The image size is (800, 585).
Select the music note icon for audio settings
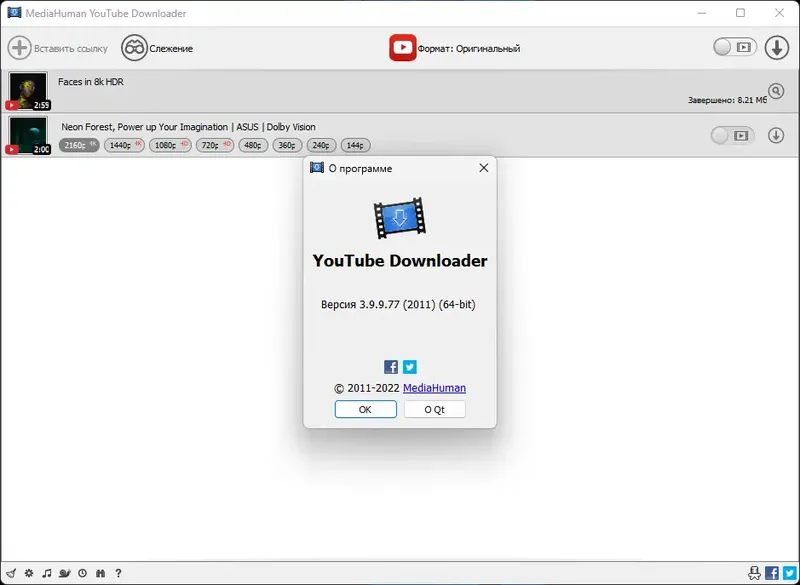pyautogui.click(x=47, y=573)
